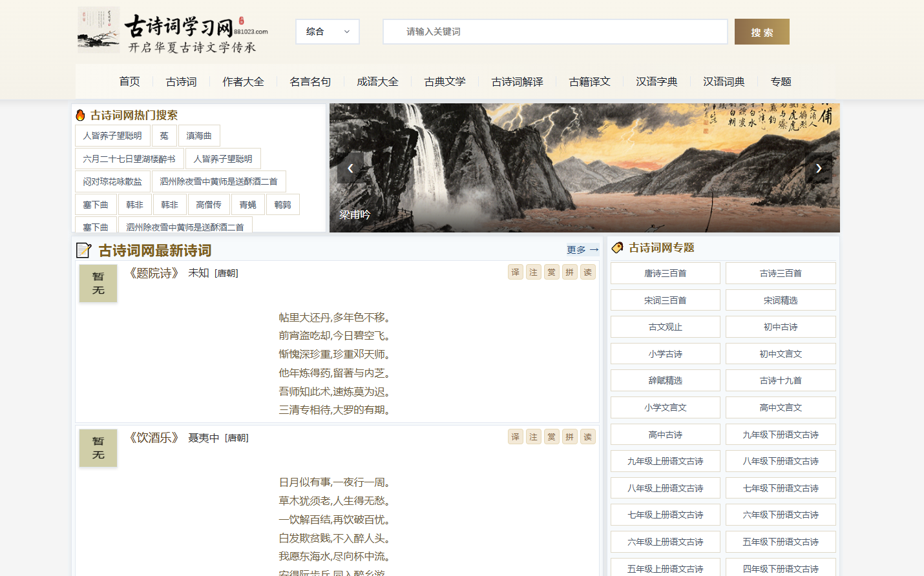Click hot search tag 滇海曲

coord(199,136)
